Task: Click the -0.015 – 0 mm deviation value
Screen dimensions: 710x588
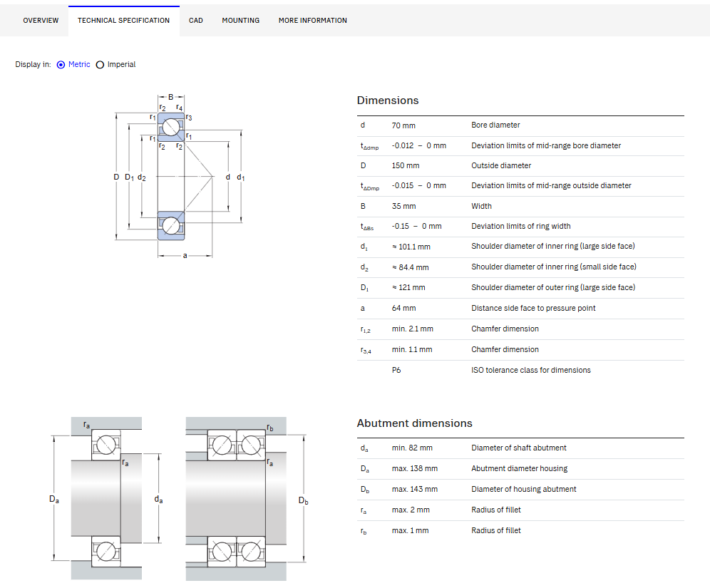Action: tap(419, 185)
